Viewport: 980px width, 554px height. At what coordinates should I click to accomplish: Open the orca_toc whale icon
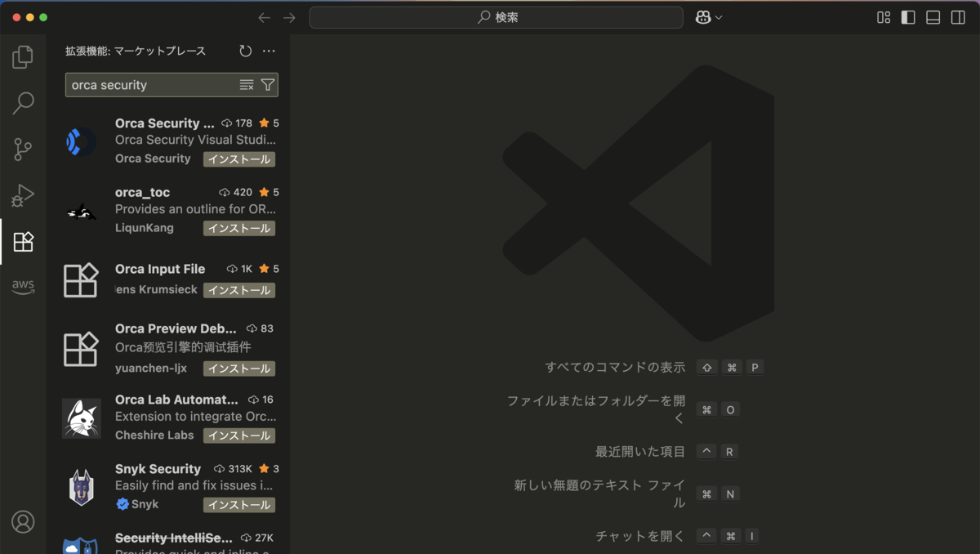click(x=81, y=212)
